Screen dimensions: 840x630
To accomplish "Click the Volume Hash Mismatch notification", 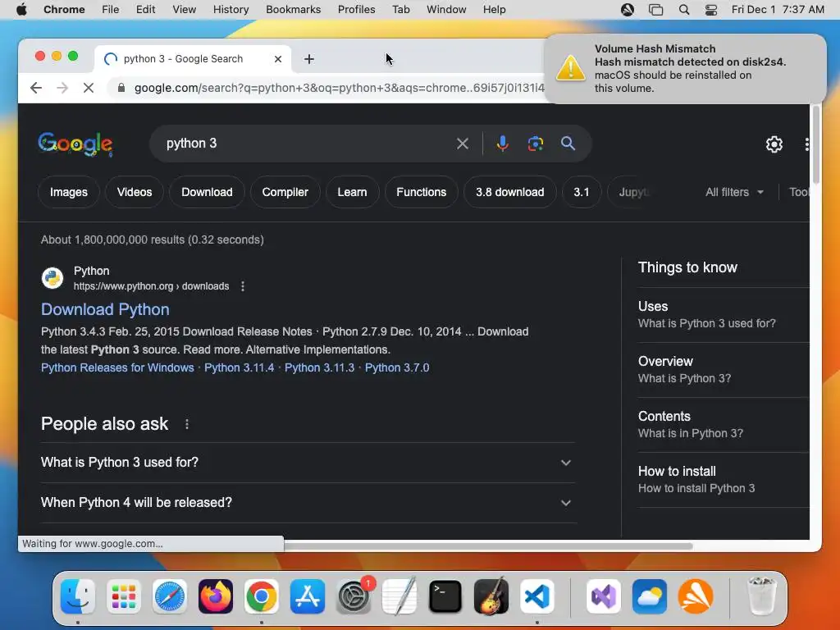I will (685, 69).
